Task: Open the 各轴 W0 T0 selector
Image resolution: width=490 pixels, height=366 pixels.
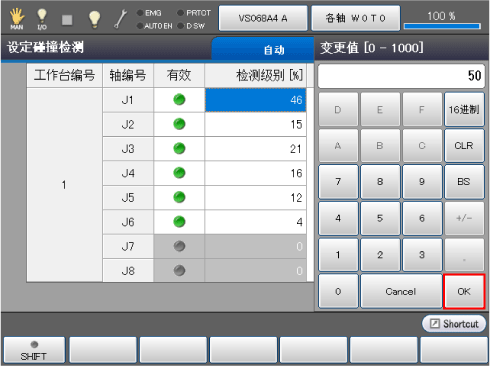Action: click(355, 18)
